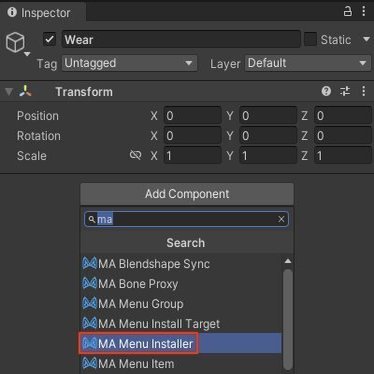Click the component list scrollbar up arrow

288,261
